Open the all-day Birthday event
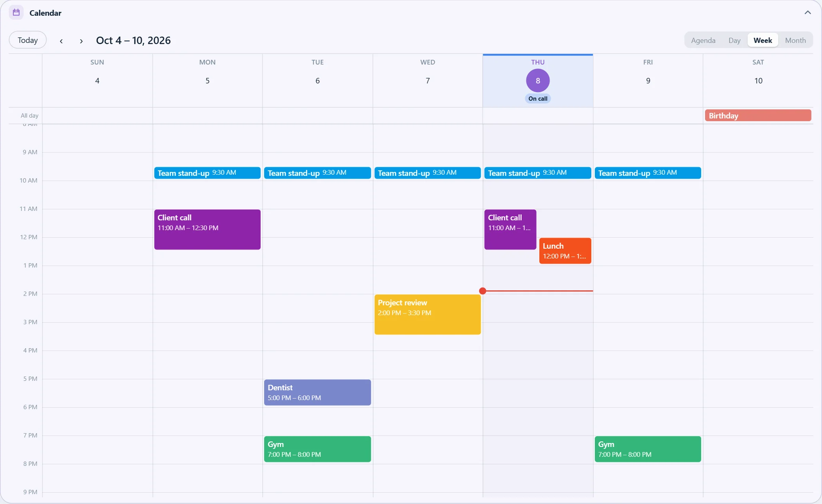Image resolution: width=822 pixels, height=504 pixels. pyautogui.click(x=758, y=115)
